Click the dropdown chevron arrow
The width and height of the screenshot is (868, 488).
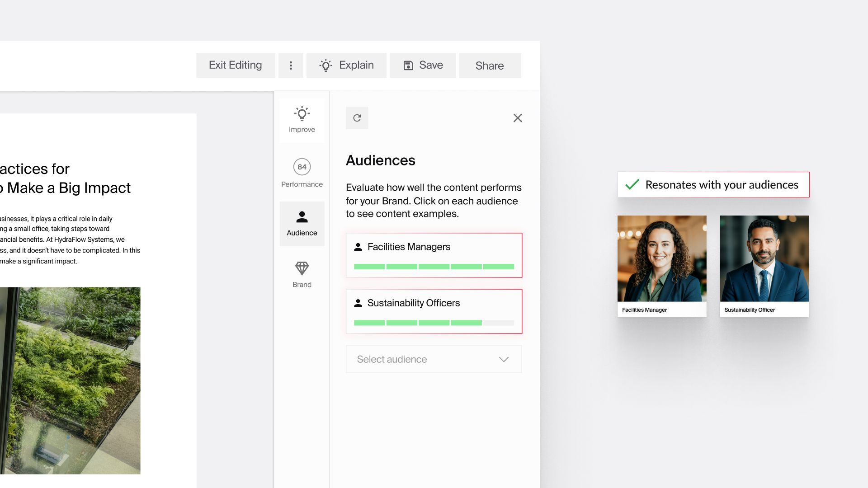(x=504, y=359)
